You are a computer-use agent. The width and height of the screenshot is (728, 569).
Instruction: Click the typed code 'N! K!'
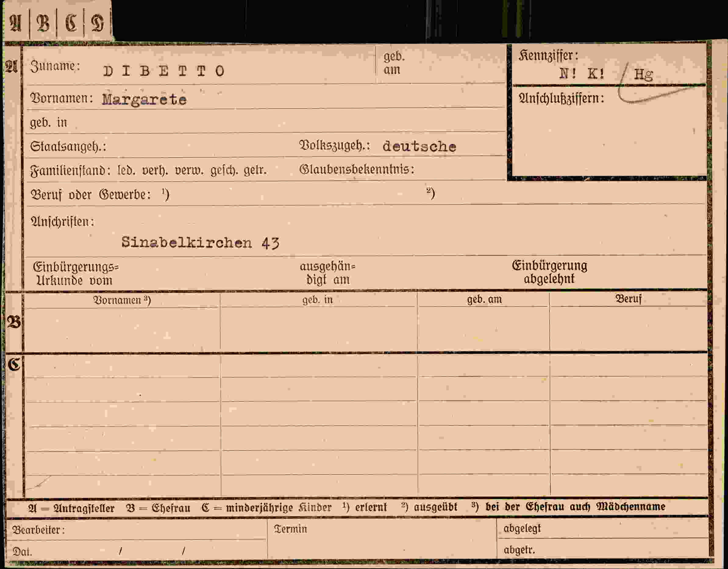click(581, 74)
